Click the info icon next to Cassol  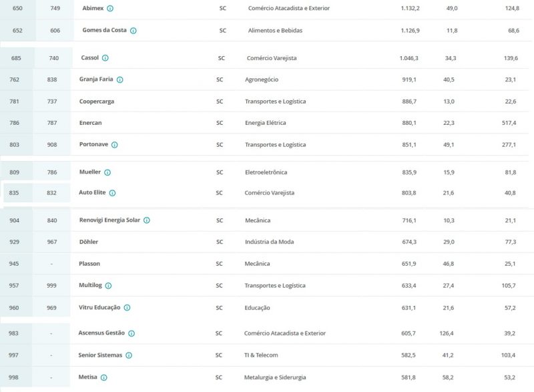point(105,58)
